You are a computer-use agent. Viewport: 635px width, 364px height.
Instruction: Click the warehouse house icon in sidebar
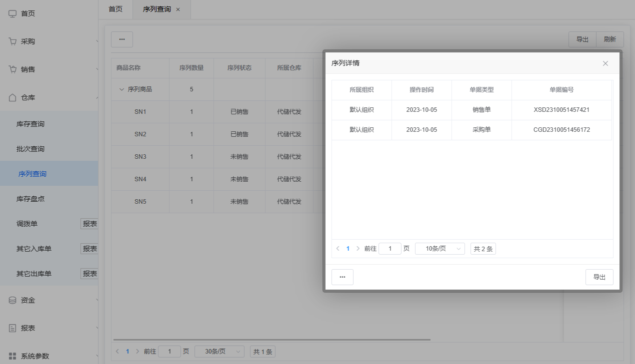pyautogui.click(x=13, y=97)
